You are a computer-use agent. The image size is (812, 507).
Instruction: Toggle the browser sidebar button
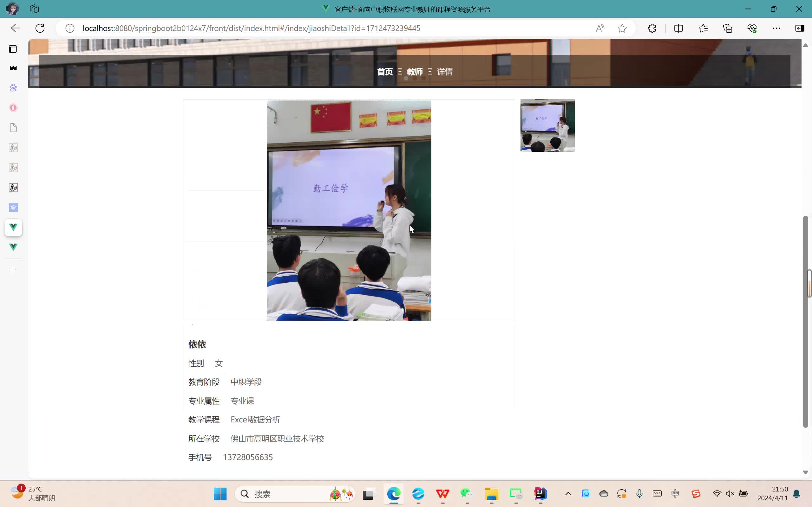click(x=800, y=28)
